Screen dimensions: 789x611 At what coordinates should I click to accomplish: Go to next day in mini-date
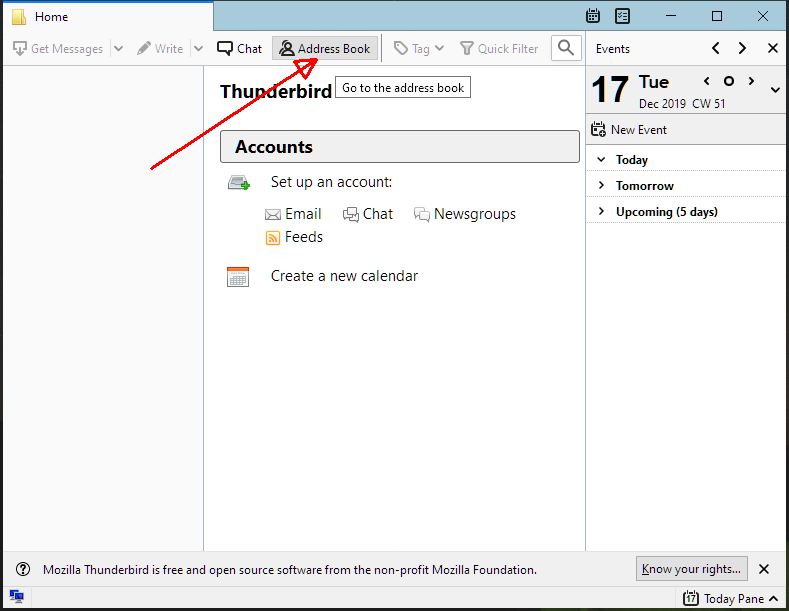tap(751, 81)
